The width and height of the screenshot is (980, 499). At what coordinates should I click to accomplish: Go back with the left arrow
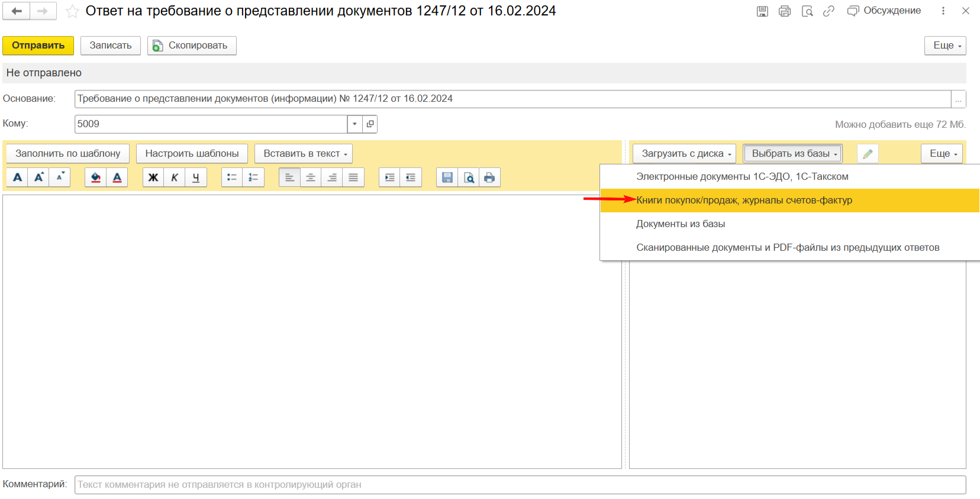coord(17,11)
